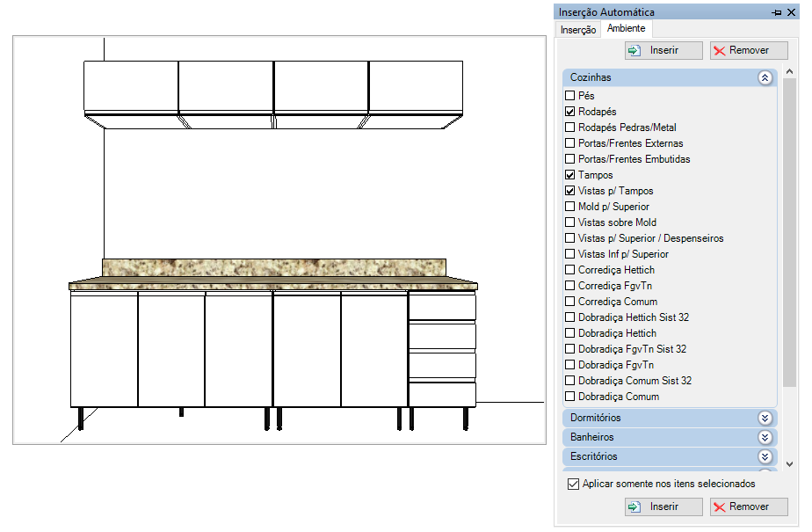Click the pin icon in Inserção Automática title bar
This screenshot has width=812, height=532.
[x=776, y=12]
